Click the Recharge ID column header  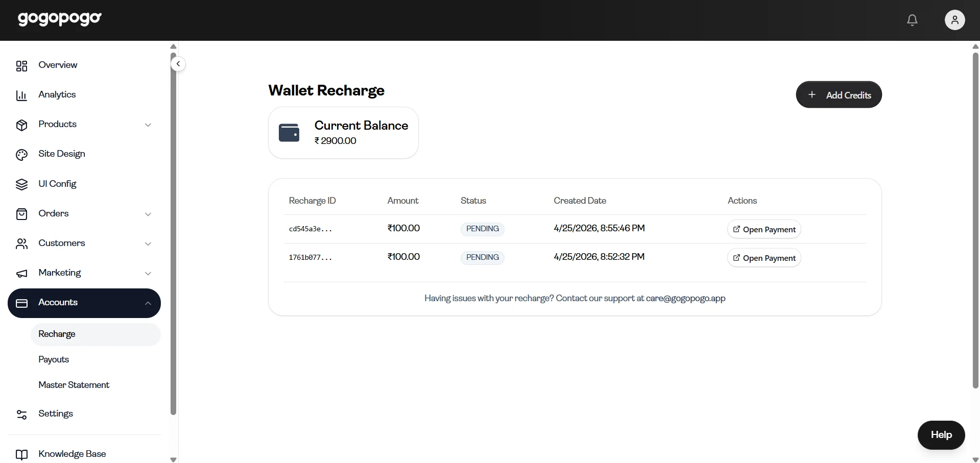[x=312, y=201]
